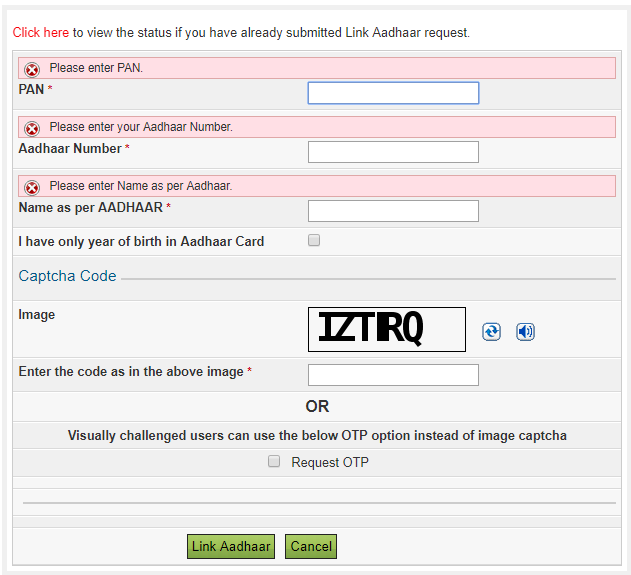Click the 'Visually challenged users' notice text
The height and width of the screenshot is (575, 631).
[x=317, y=436]
